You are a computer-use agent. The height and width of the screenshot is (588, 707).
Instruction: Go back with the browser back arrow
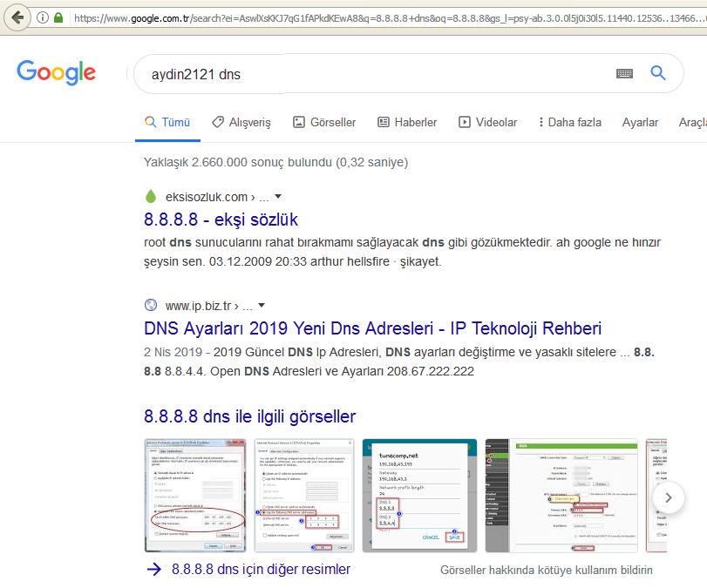point(17,18)
